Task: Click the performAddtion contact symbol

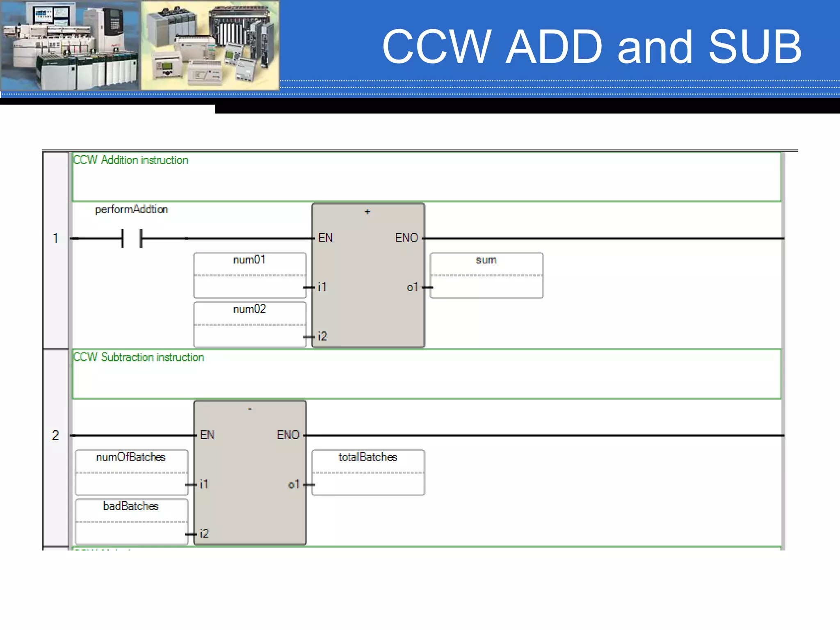Action: click(132, 238)
